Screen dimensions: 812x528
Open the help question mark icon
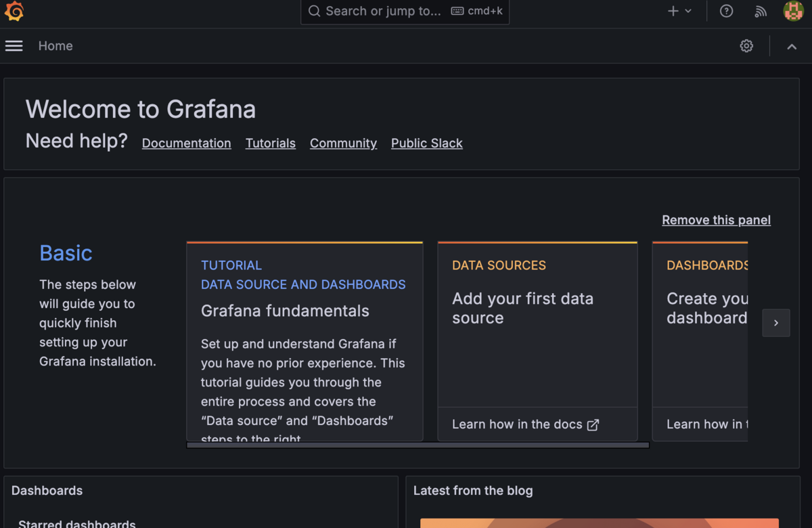point(726,11)
